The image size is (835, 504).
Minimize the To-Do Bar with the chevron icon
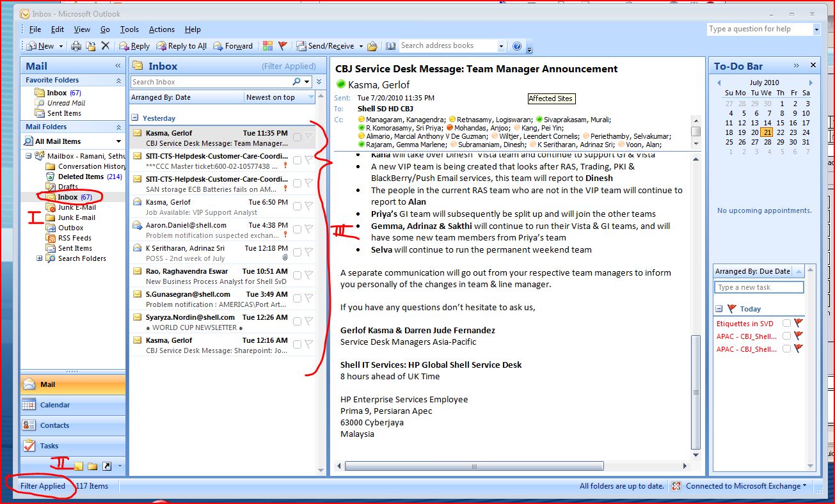[797, 65]
